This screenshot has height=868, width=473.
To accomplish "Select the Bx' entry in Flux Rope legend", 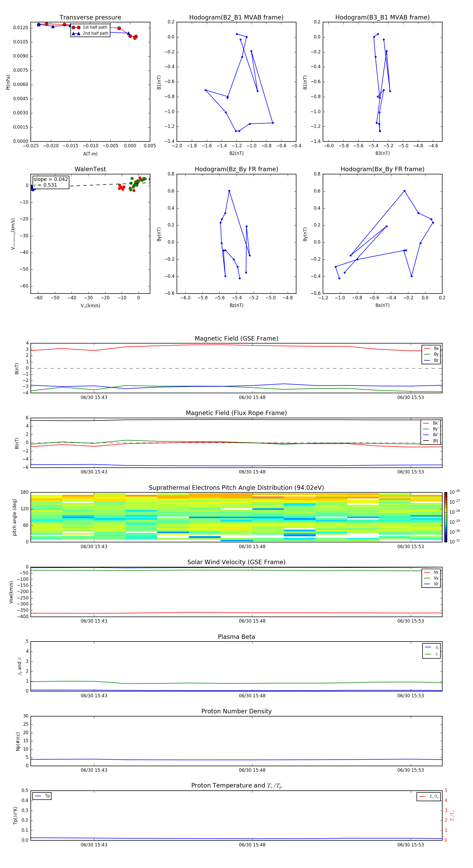I will (x=431, y=423).
